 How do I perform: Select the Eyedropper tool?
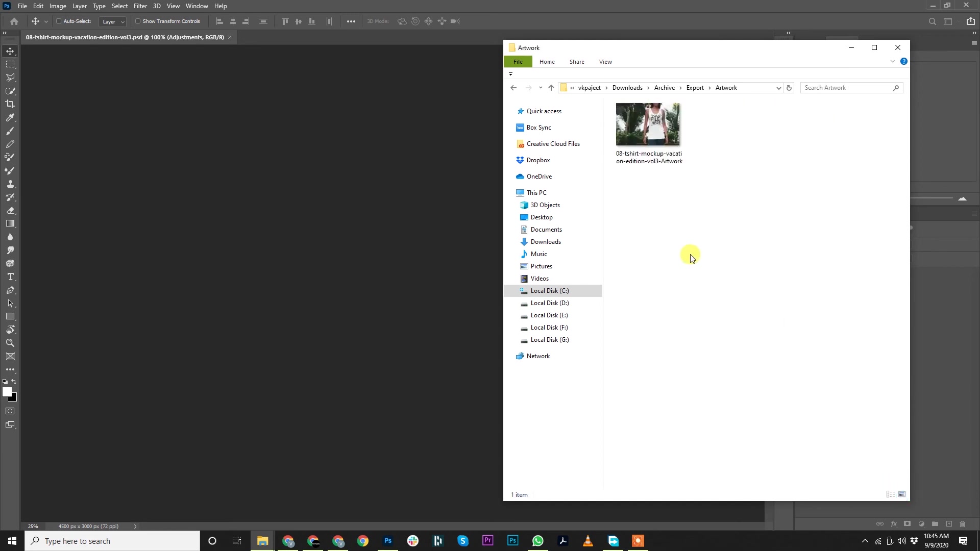click(x=10, y=117)
